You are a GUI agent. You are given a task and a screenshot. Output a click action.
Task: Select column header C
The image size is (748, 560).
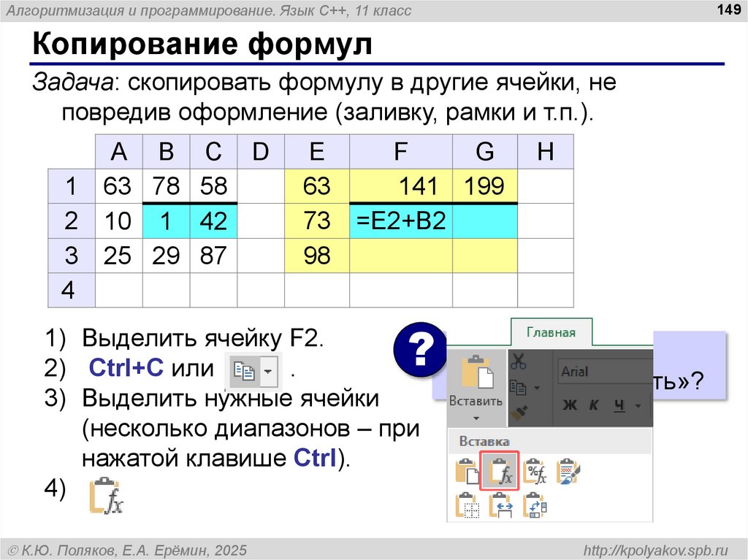[x=213, y=152]
